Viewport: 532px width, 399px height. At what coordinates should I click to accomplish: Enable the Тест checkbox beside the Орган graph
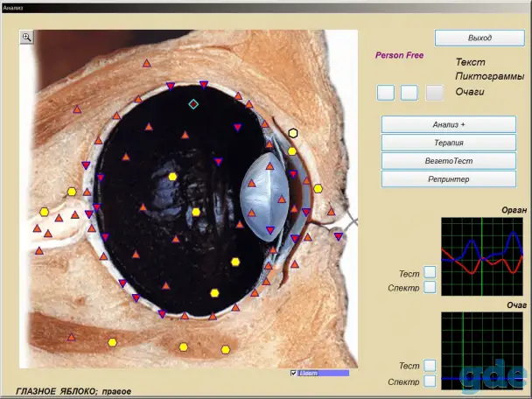tap(430, 272)
